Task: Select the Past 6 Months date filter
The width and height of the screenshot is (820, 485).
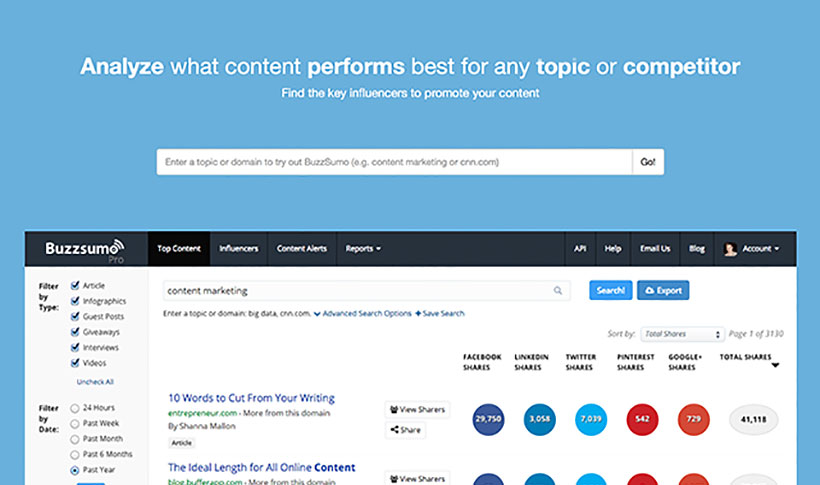Action: coord(75,455)
